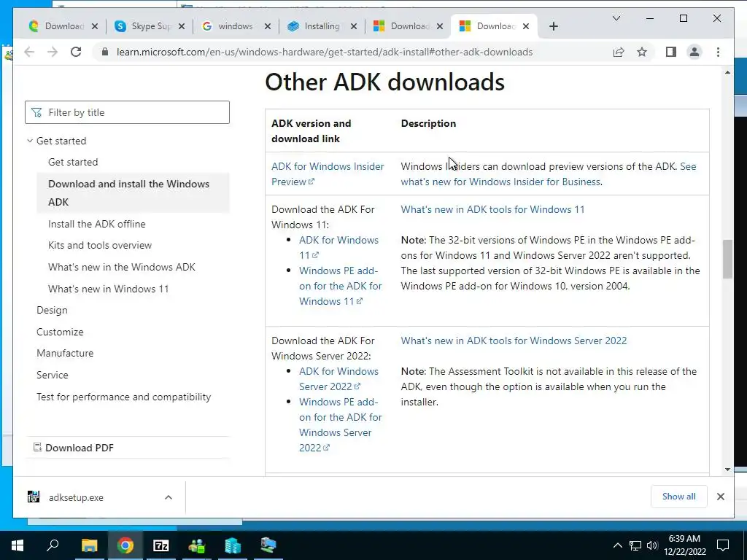Open See what's new for Windows Insider link
Viewport: 747px width, 560px height.
pyautogui.click(x=549, y=174)
